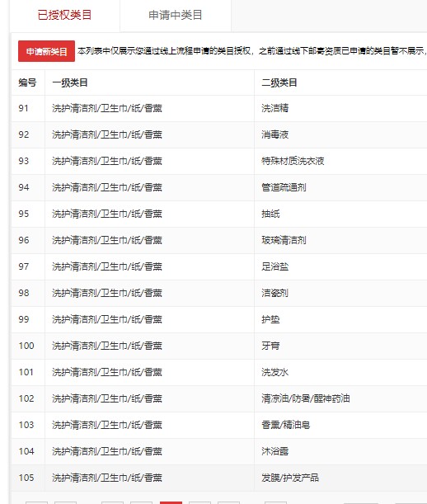Click row number 105

[26, 478]
